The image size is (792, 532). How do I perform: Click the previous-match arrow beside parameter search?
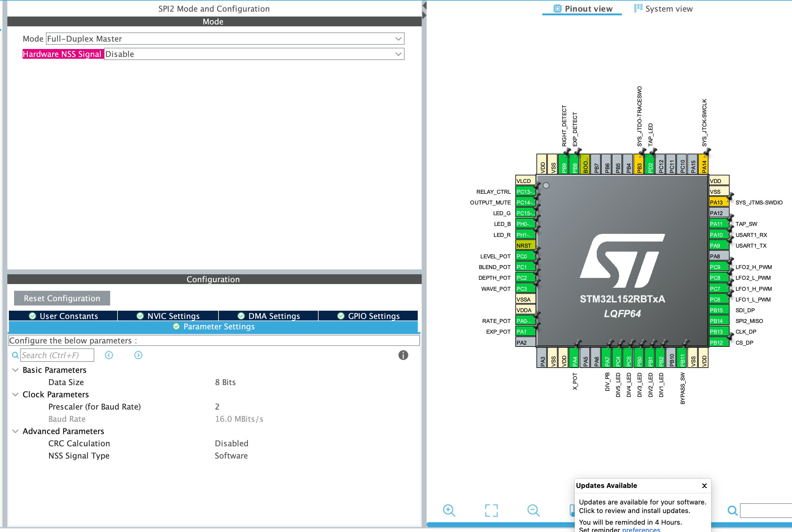pyautogui.click(x=109, y=355)
